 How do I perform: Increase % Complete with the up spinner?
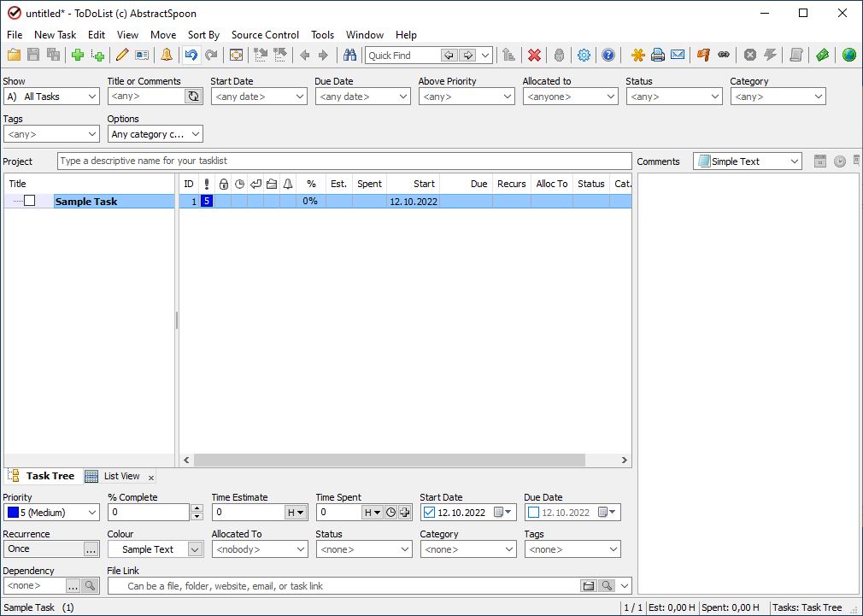coord(197,508)
